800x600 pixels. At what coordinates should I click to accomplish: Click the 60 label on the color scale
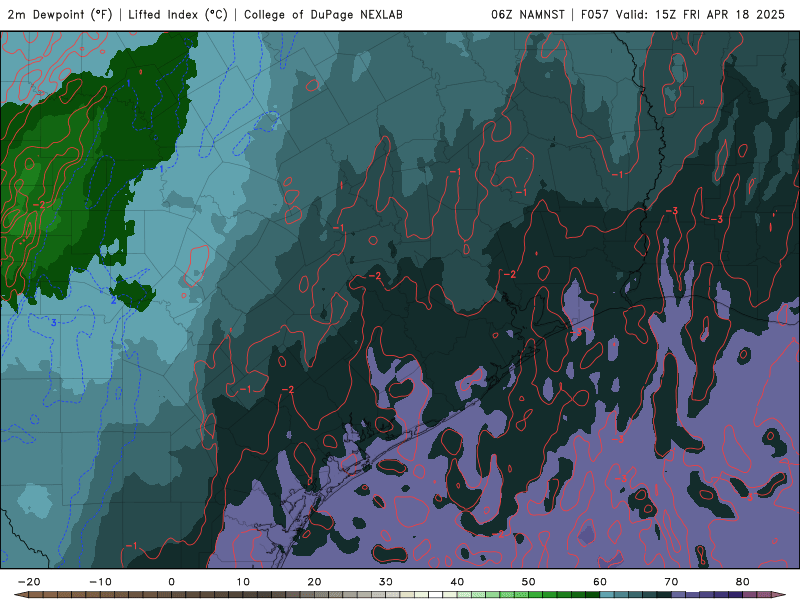tap(600, 582)
